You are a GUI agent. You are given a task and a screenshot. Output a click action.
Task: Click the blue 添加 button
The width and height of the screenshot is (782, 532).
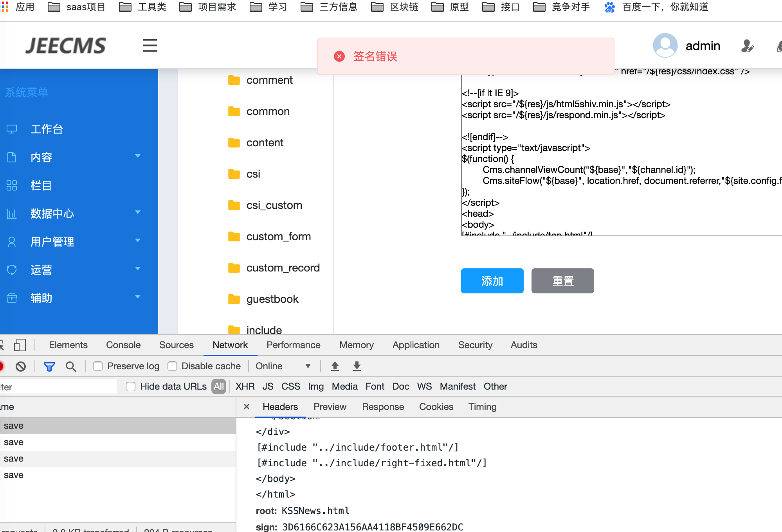(x=492, y=281)
